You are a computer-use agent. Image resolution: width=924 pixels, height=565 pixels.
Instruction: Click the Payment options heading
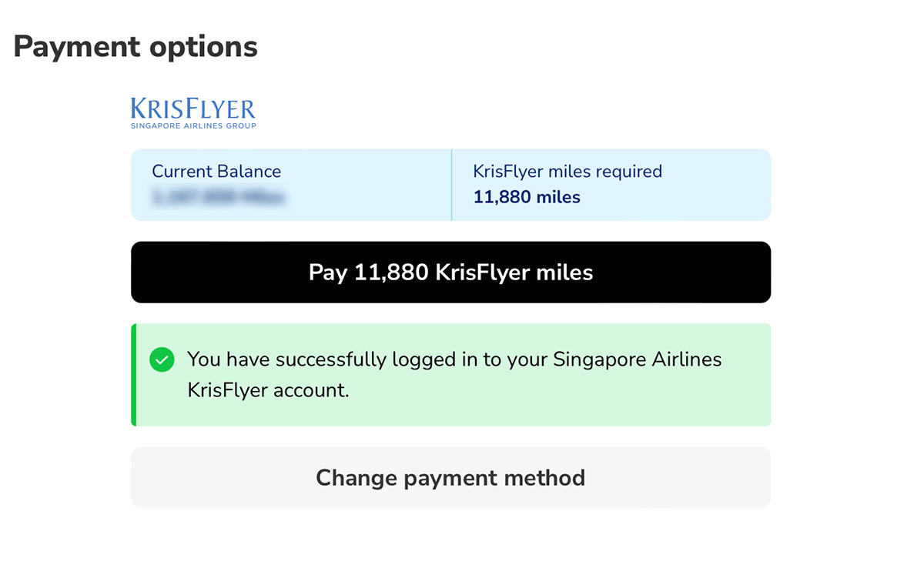click(136, 47)
